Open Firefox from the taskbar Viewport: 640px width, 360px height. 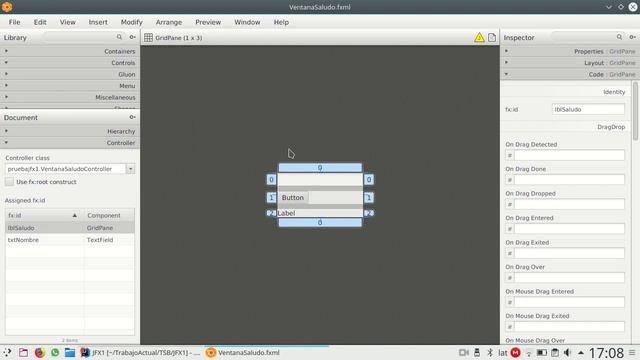pos(40,352)
